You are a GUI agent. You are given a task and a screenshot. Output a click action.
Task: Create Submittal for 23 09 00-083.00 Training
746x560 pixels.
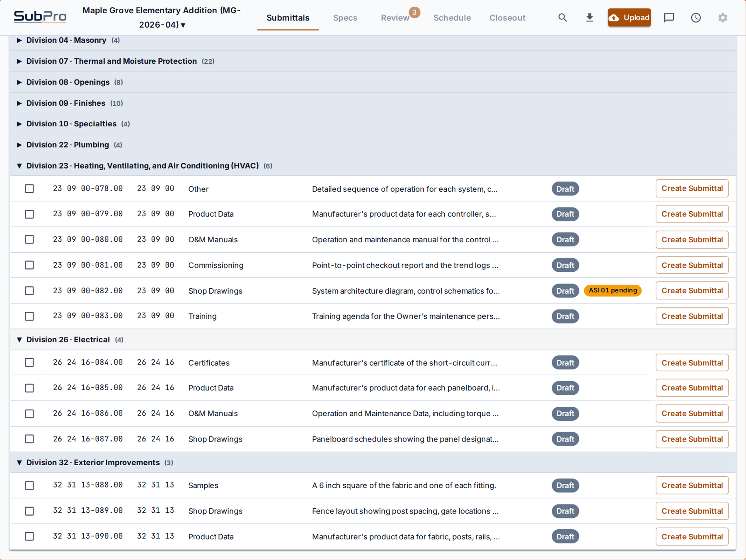tap(692, 316)
